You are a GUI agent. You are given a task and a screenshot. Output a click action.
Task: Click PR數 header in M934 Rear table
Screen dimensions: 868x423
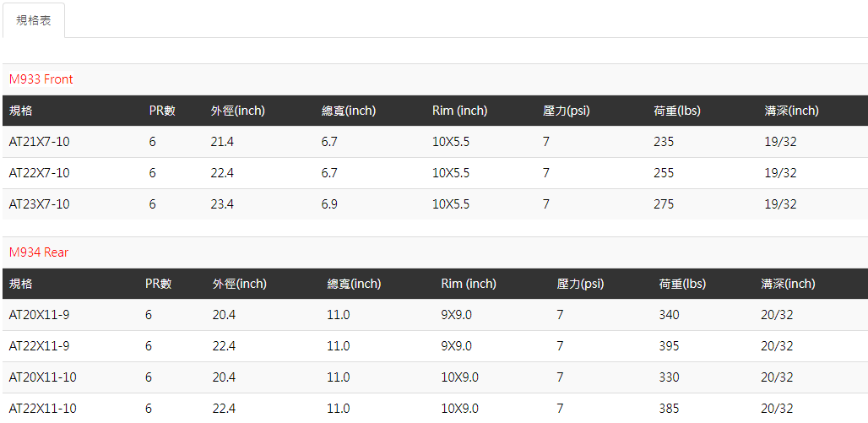tap(159, 284)
